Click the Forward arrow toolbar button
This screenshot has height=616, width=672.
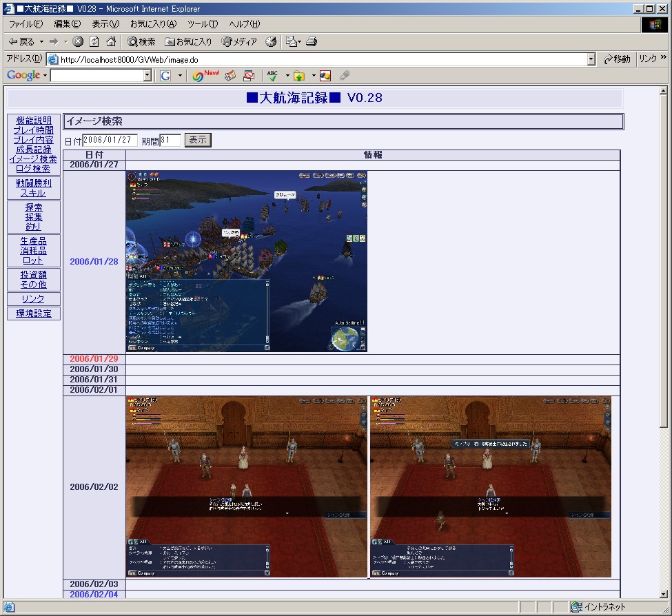pyautogui.click(x=54, y=41)
